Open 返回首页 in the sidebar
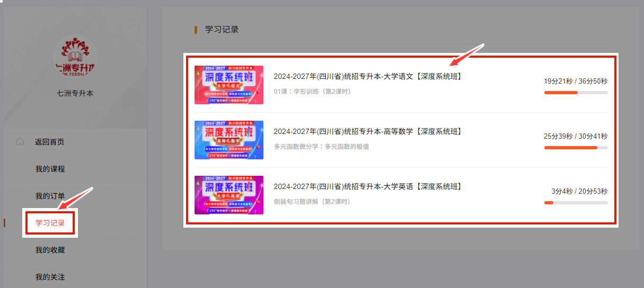 pyautogui.click(x=50, y=142)
